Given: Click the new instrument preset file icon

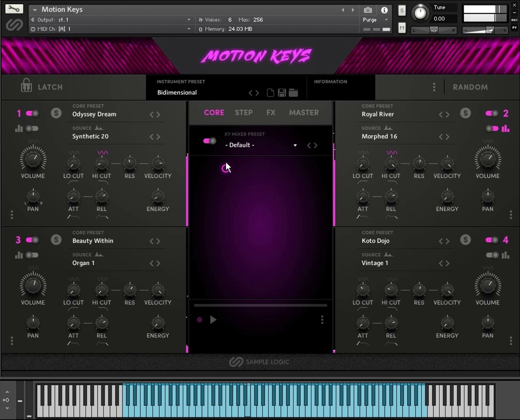Looking at the screenshot, I should pos(270,92).
